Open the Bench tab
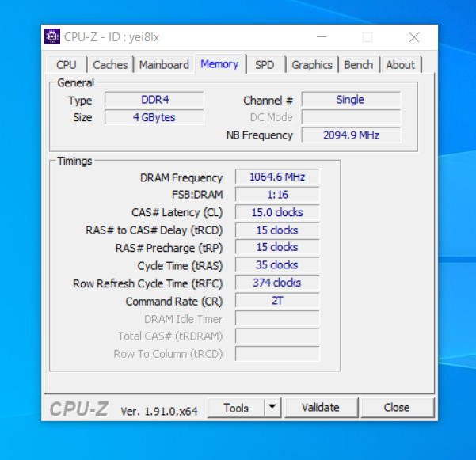Viewport: 476px width, 460px height. [359, 65]
